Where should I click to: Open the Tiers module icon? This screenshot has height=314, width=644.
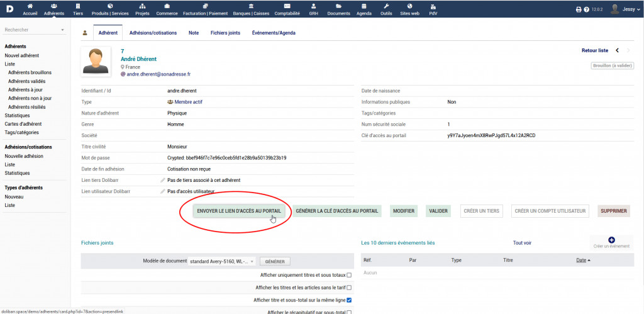coord(77,6)
